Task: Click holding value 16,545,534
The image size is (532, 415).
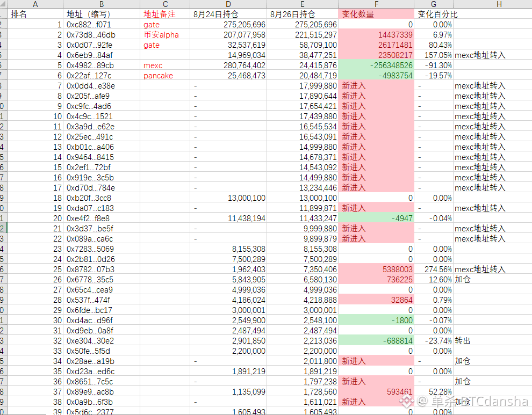Action: click(303, 127)
